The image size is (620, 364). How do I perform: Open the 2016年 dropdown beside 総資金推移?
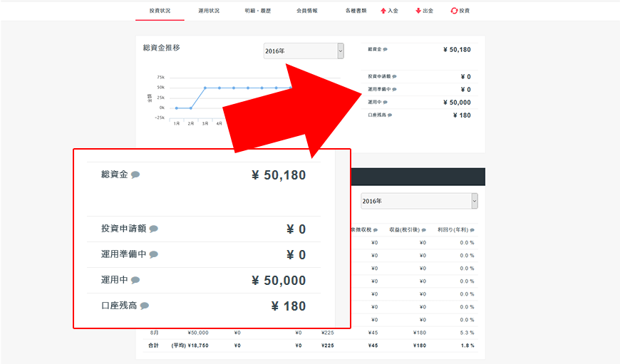[304, 51]
